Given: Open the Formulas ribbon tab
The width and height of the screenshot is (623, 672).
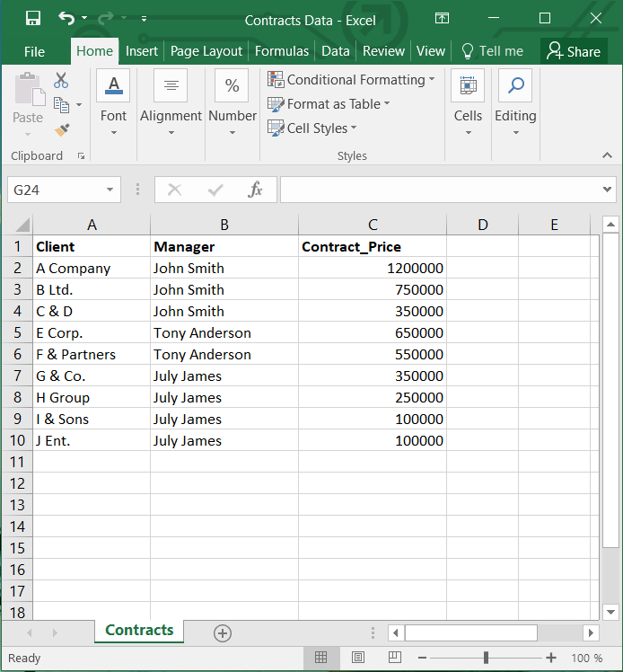Looking at the screenshot, I should [282, 51].
